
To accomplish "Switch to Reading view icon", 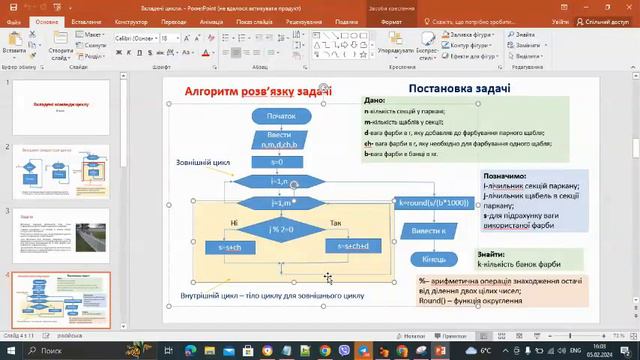I will [519, 336].
